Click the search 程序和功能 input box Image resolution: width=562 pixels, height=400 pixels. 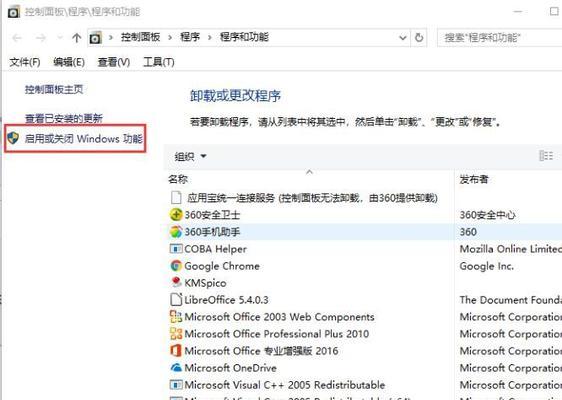click(500, 38)
